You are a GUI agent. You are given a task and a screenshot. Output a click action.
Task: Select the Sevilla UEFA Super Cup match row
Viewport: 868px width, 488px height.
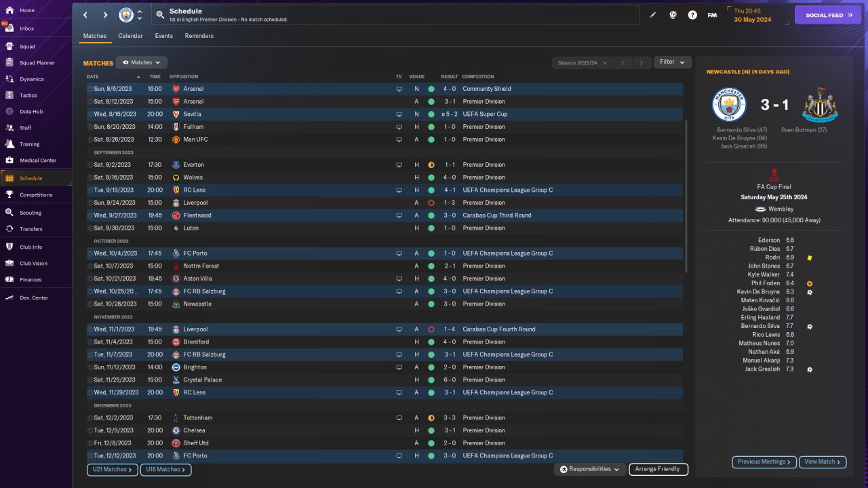pyautogui.click(x=384, y=114)
